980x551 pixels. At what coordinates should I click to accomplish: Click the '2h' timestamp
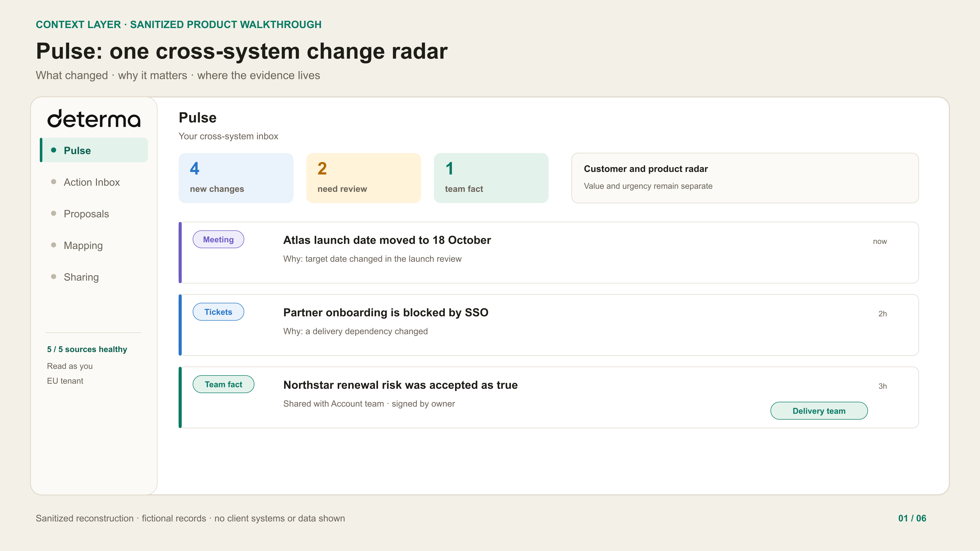tap(882, 314)
